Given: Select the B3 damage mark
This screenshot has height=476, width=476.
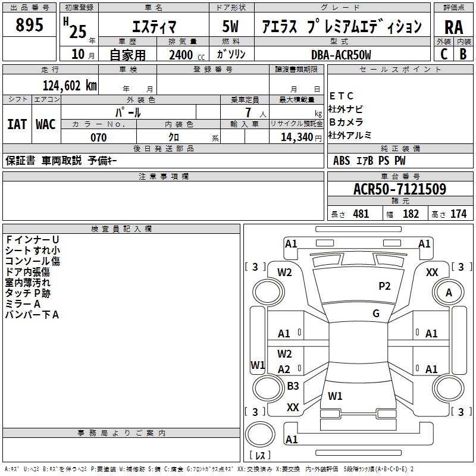Looking at the screenshot, I should [x=293, y=386].
